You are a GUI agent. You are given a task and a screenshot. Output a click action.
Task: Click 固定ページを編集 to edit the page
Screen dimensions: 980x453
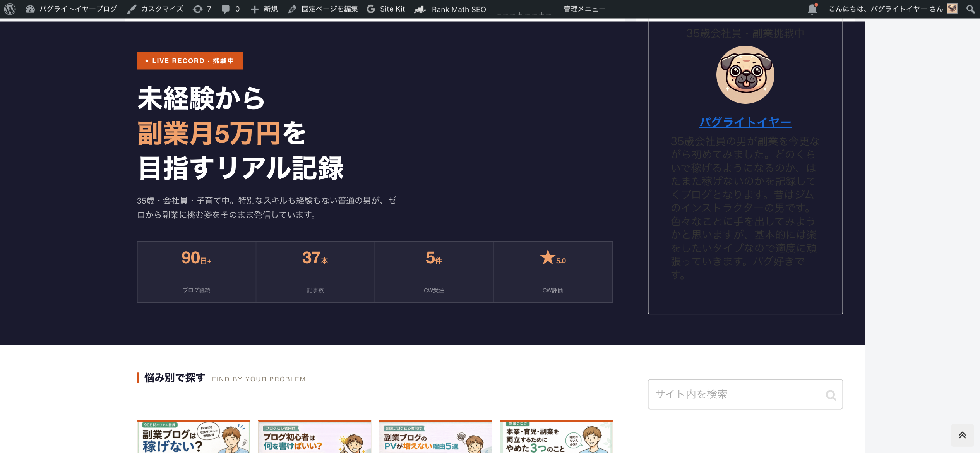(x=323, y=9)
